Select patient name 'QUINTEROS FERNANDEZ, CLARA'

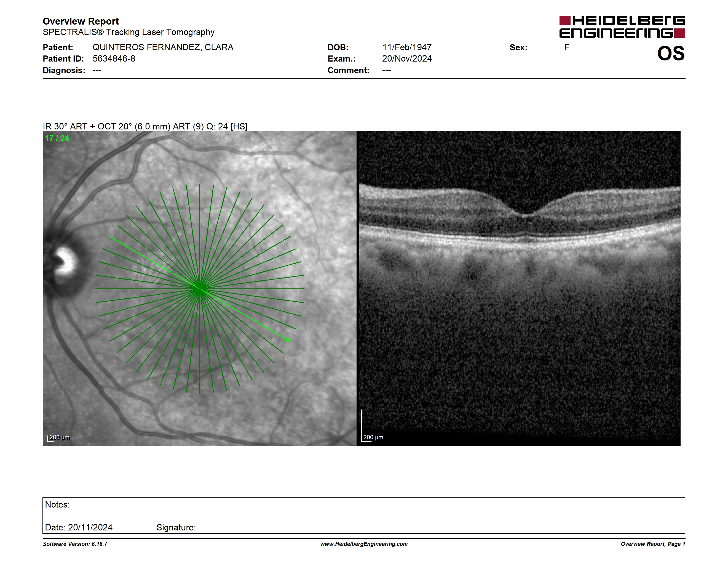coord(163,47)
